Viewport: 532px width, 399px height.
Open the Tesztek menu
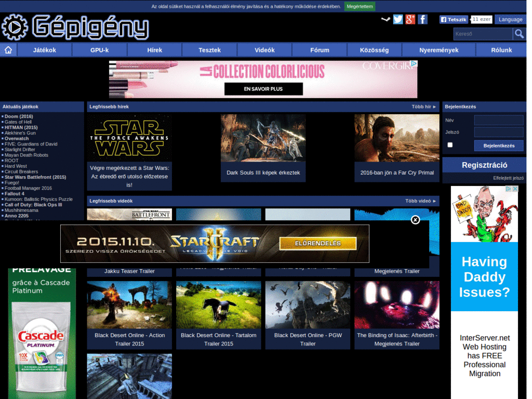tap(209, 50)
